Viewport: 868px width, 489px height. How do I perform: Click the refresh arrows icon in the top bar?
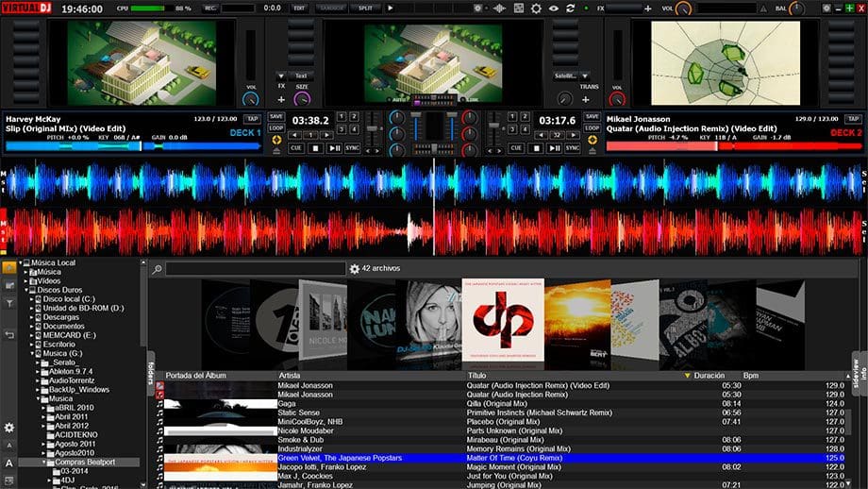click(x=570, y=8)
